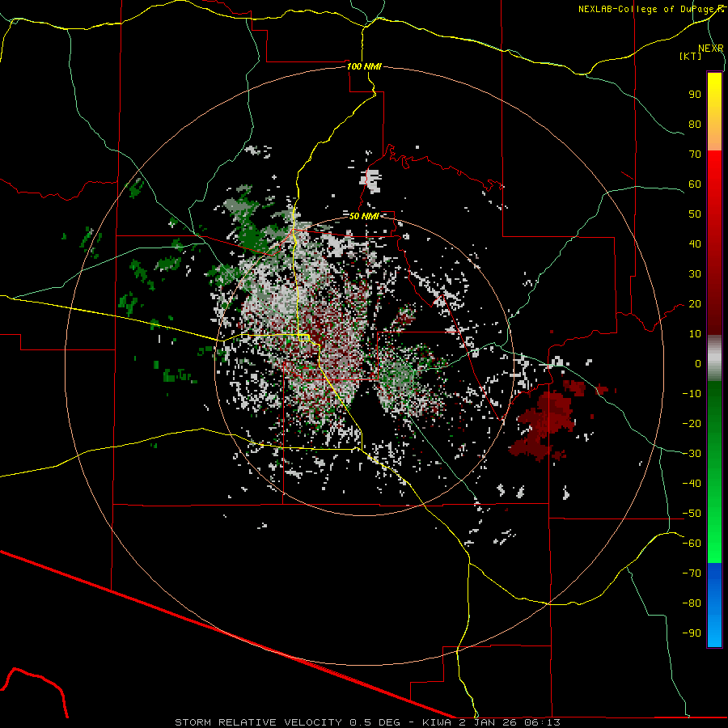Select the 20 value on velocity scale

pyautogui.click(x=695, y=304)
